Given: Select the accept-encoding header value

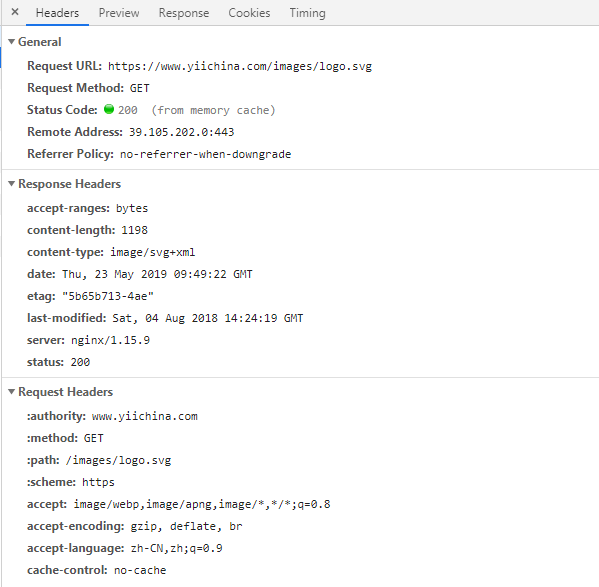Looking at the screenshot, I should pyautogui.click(x=186, y=526).
